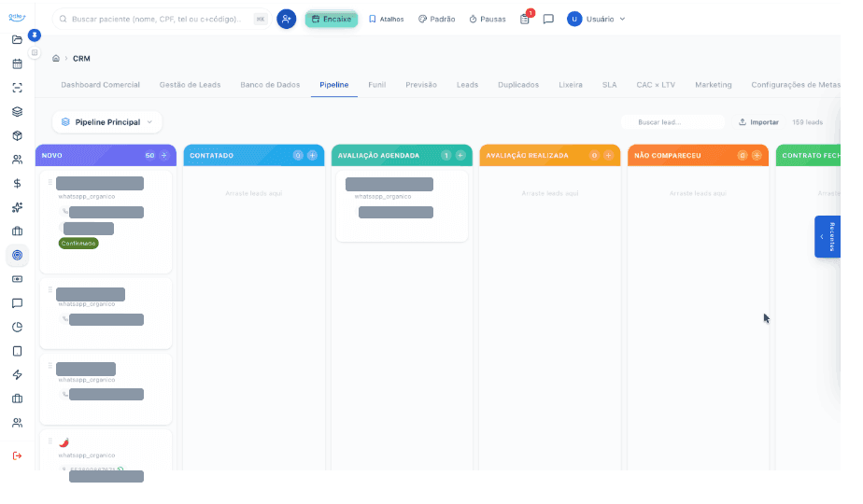Image resolution: width=863 pixels, height=504 pixels.
Task: Click the blue add patient button
Action: click(x=286, y=20)
